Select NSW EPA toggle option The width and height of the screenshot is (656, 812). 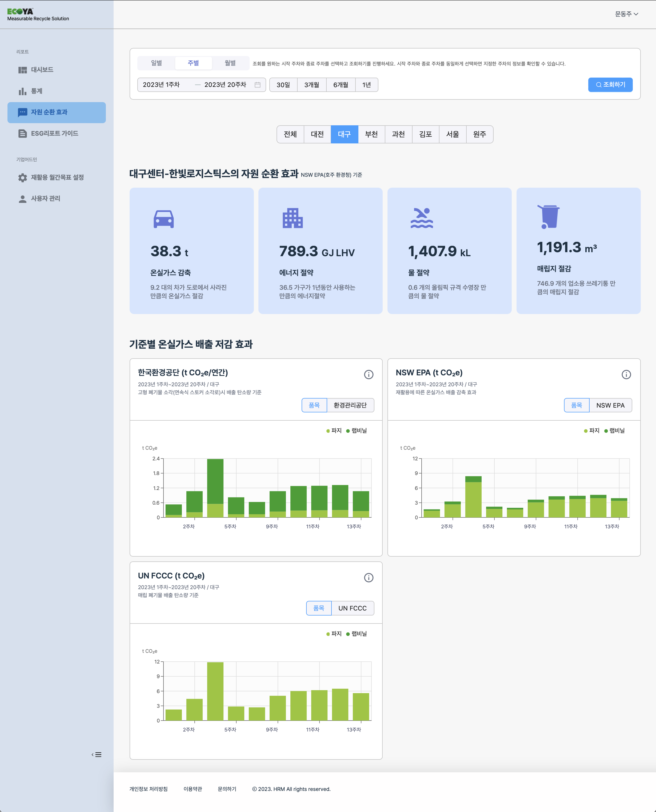[x=610, y=405]
